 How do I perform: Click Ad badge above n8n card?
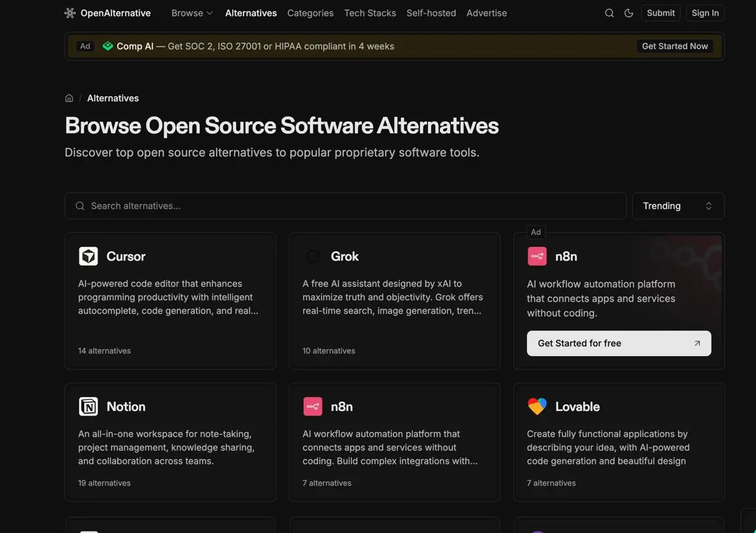pyautogui.click(x=535, y=232)
